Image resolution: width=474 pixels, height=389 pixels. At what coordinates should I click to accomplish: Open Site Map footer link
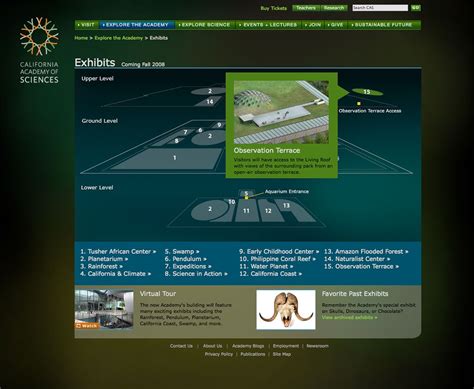pyautogui.click(x=282, y=354)
